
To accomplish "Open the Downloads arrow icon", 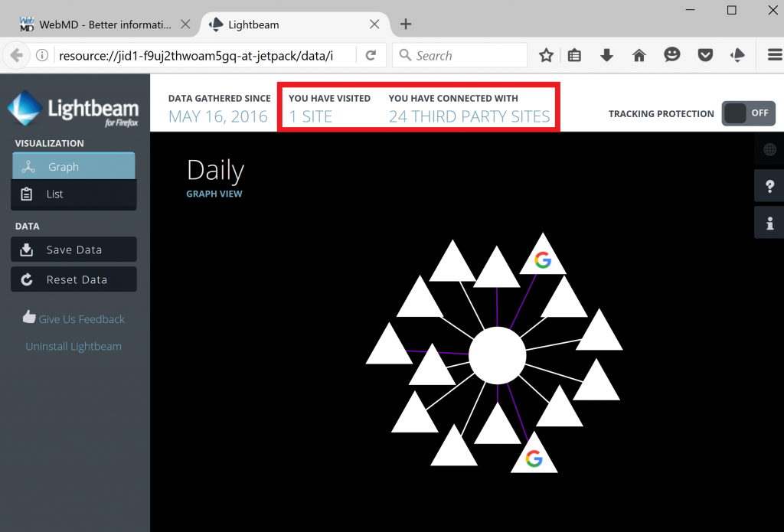I will point(606,56).
